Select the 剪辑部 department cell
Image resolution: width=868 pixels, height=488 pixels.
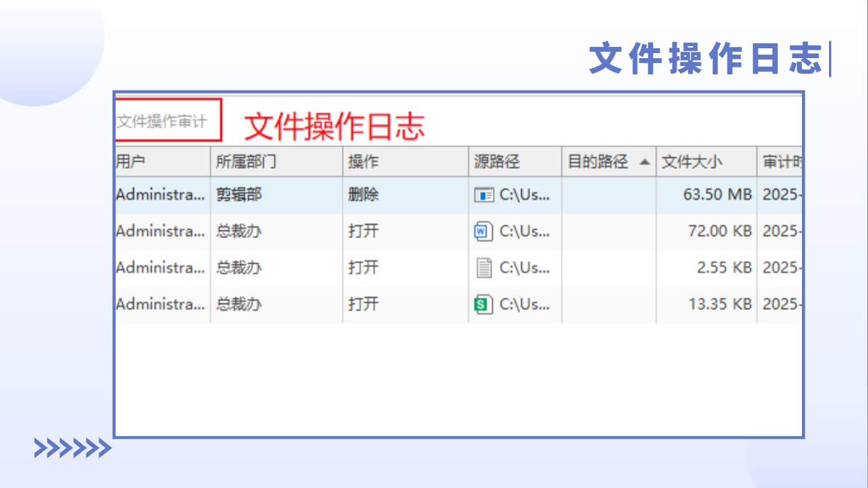[277, 194]
